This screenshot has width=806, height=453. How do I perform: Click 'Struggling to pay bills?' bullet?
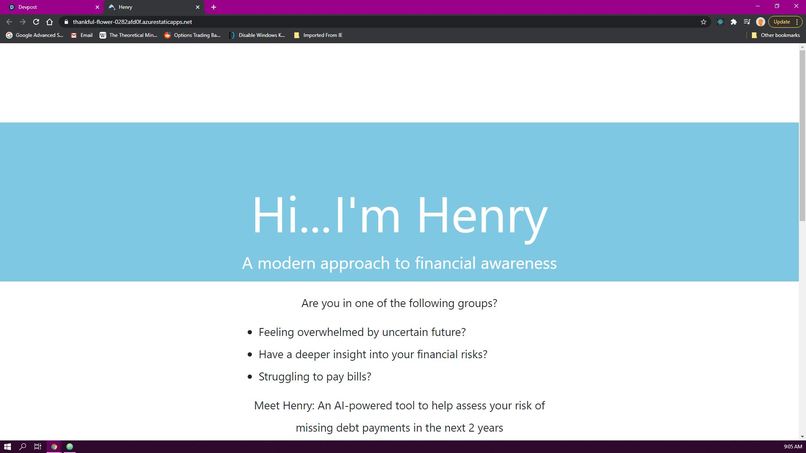(315, 376)
